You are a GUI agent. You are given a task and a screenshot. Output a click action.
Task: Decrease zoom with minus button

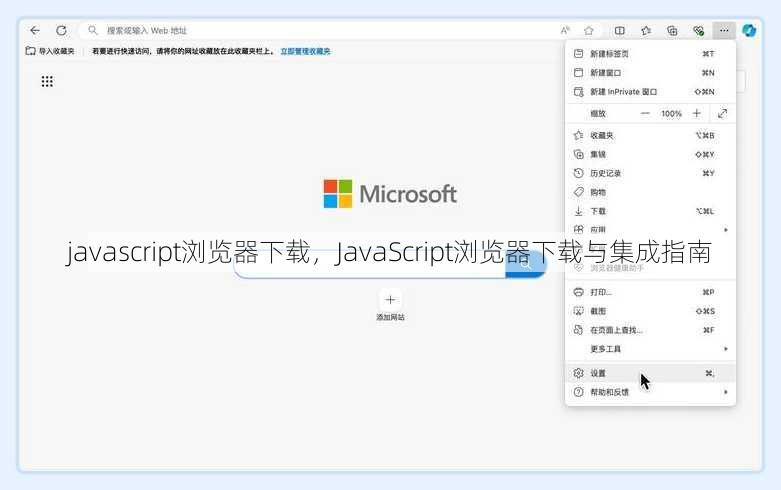coord(645,114)
